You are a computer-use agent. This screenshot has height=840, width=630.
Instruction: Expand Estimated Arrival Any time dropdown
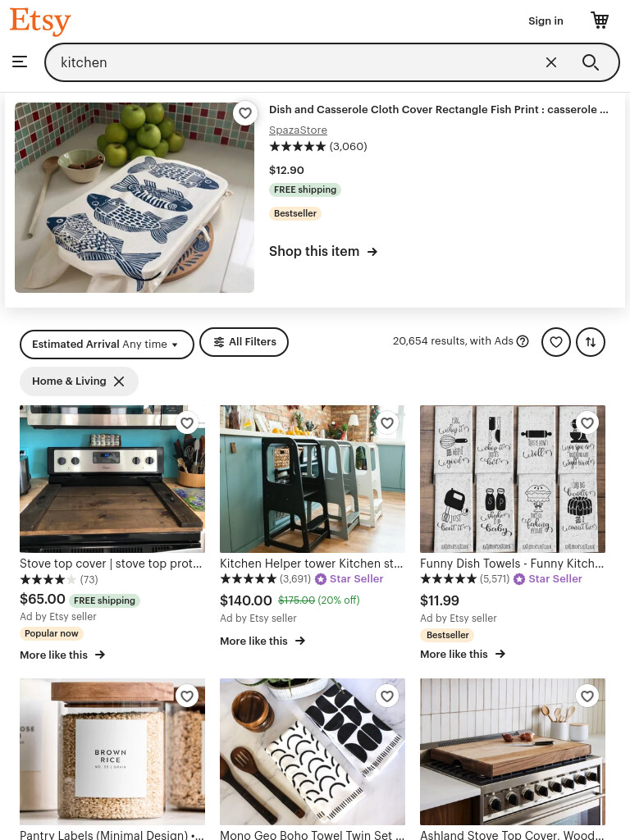107,345
